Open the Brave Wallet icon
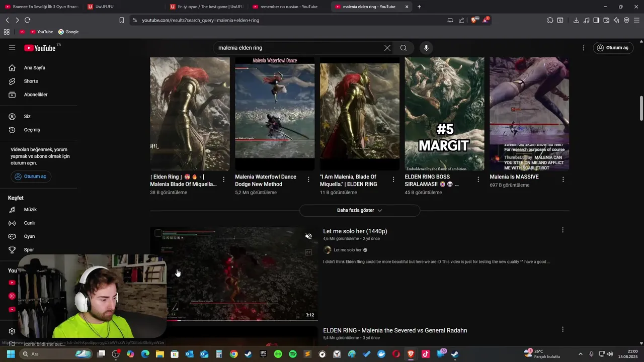 click(606, 20)
